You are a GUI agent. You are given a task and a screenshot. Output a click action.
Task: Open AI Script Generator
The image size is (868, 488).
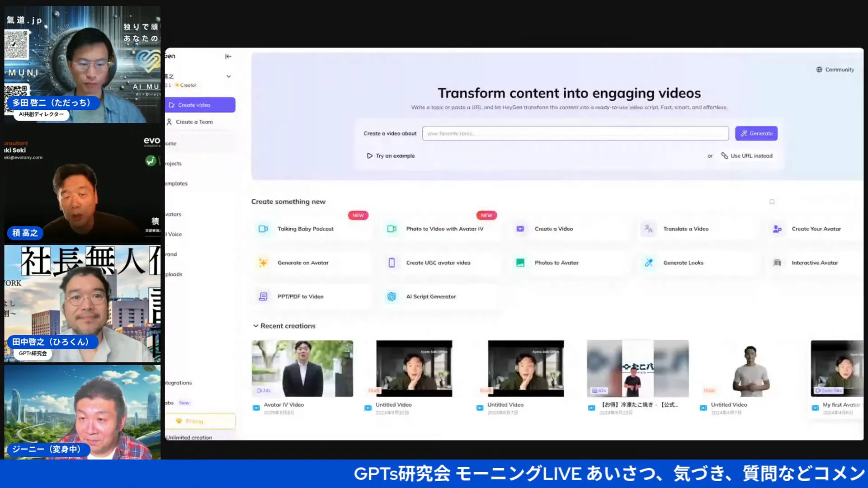coord(440,297)
